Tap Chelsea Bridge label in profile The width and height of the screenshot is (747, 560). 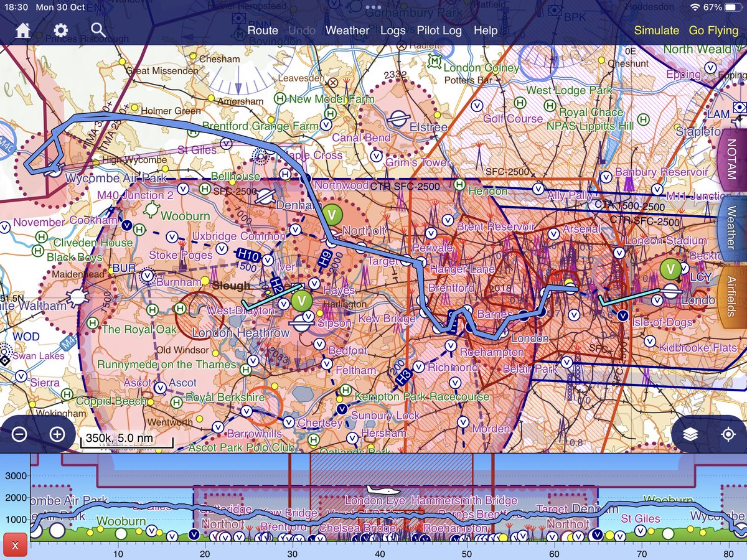357,528
